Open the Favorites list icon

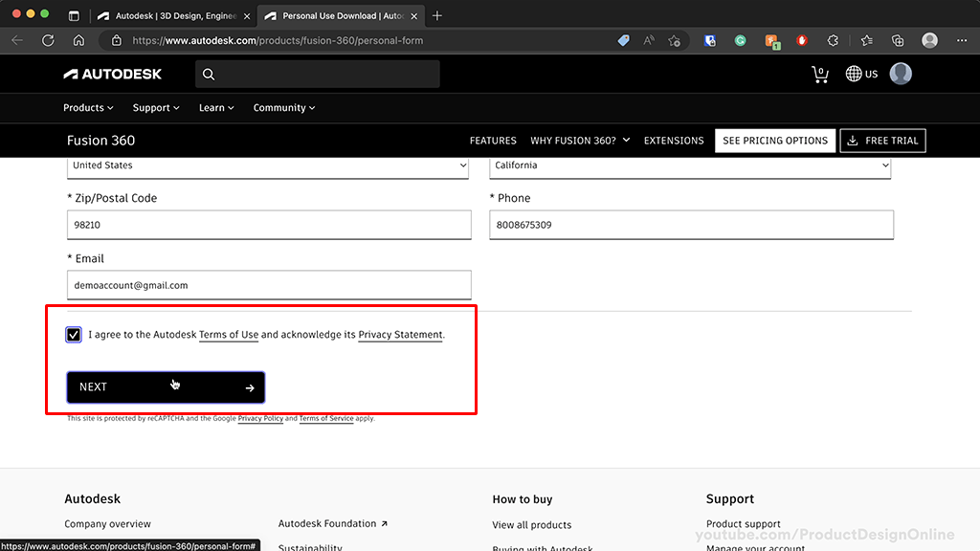click(866, 40)
